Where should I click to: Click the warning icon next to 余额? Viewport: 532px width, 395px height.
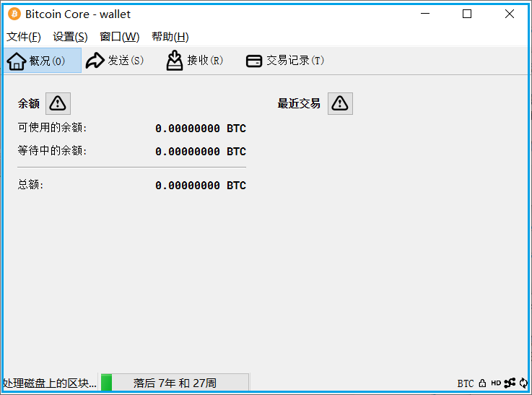click(58, 103)
